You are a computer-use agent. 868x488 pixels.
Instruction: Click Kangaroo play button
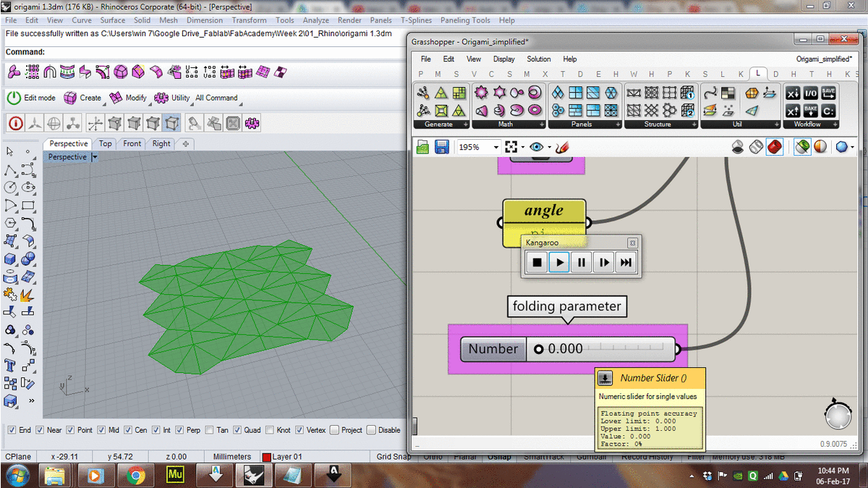[x=559, y=262]
